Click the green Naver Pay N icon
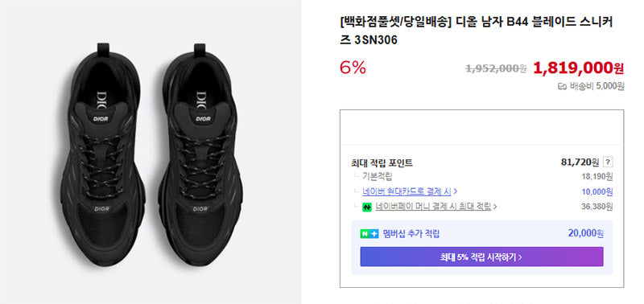644x304 pixels. pyautogui.click(x=367, y=207)
